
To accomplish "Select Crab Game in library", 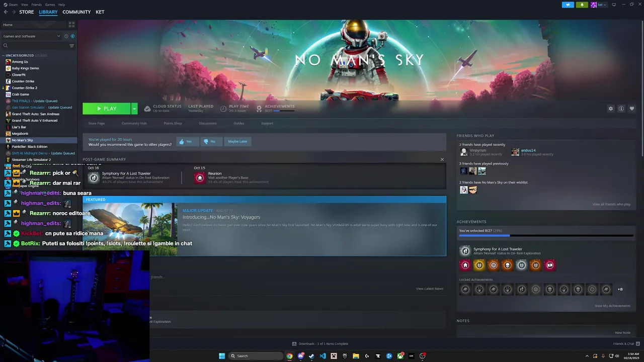I will pyautogui.click(x=20, y=95).
